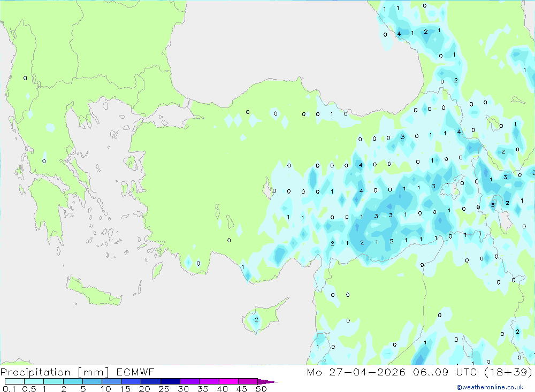Click the "0" value over Albania

click(25, 78)
